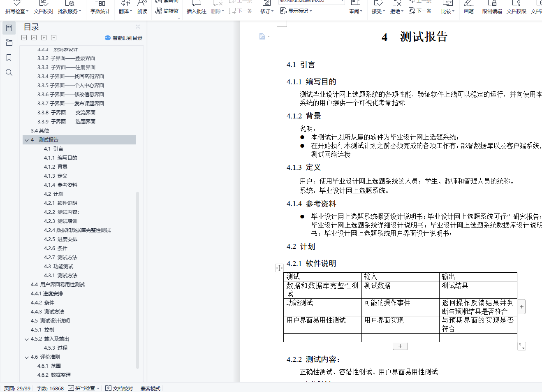
Task: Open the find/search icon in sidebar
Action: point(9,72)
